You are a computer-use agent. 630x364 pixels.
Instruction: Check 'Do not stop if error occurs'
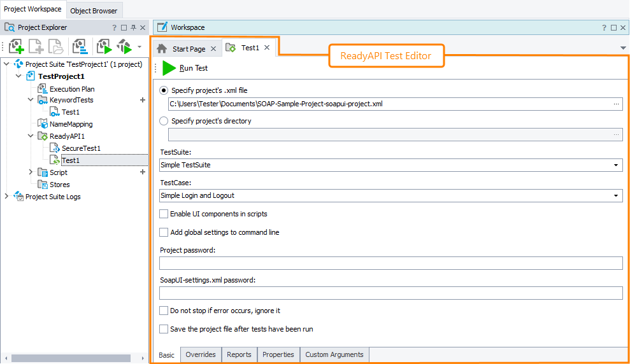point(164,311)
